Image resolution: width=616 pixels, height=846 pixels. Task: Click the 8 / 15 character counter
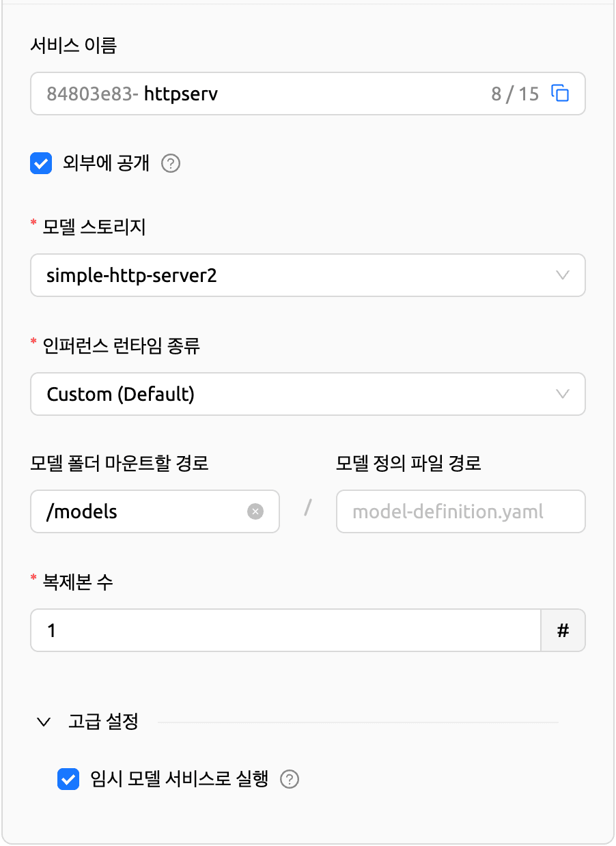pyautogui.click(x=515, y=94)
